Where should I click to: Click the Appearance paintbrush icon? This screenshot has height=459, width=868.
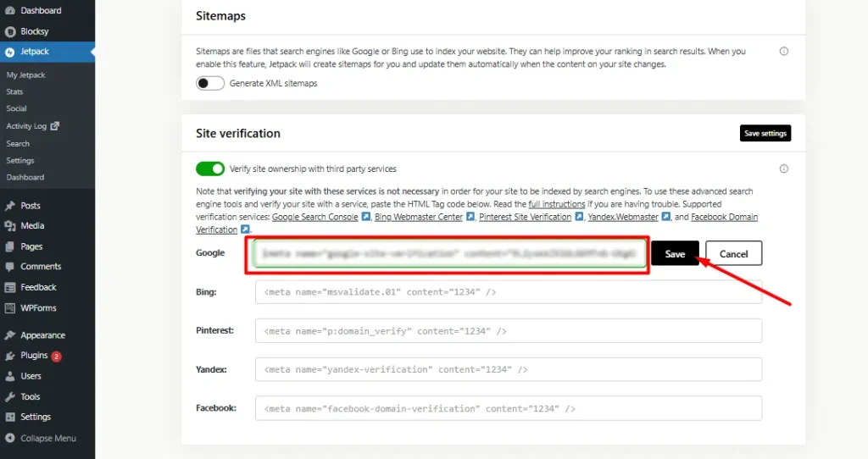click(10, 335)
